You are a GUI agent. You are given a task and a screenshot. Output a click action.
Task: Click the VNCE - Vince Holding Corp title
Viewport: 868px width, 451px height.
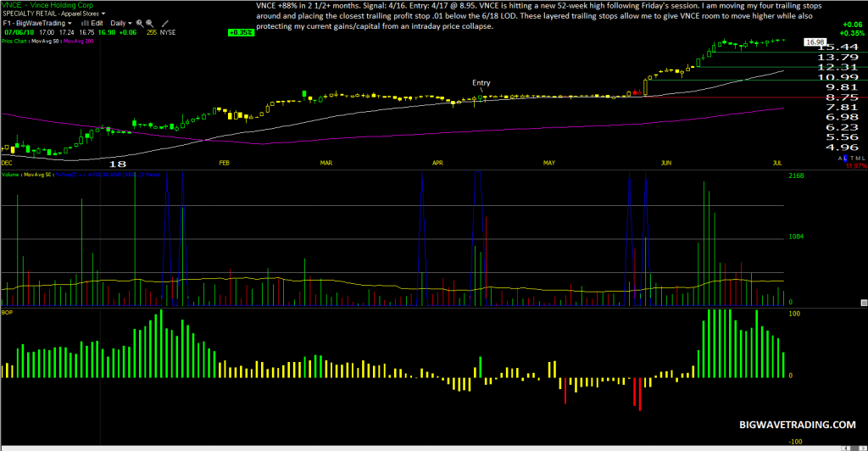pos(47,5)
